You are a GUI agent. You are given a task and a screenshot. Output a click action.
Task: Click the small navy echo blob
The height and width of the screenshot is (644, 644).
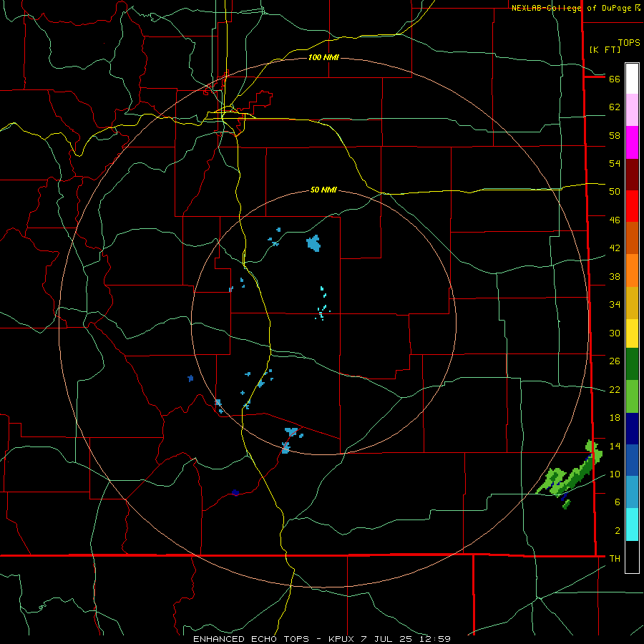pos(235,492)
